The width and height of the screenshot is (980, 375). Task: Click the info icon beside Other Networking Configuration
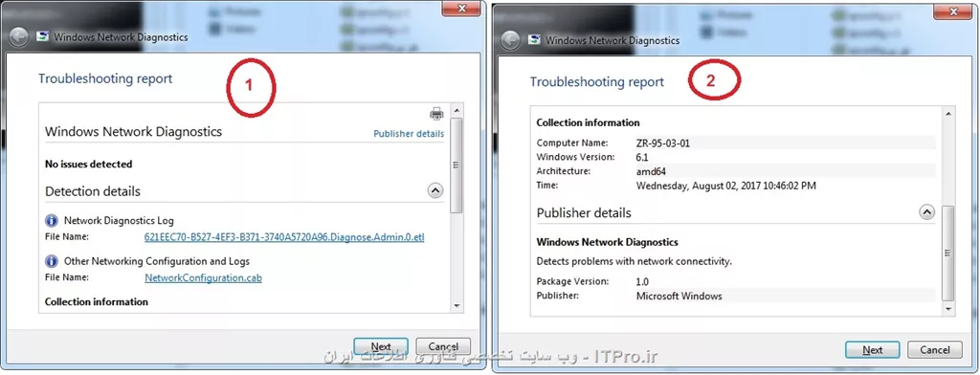(x=52, y=260)
